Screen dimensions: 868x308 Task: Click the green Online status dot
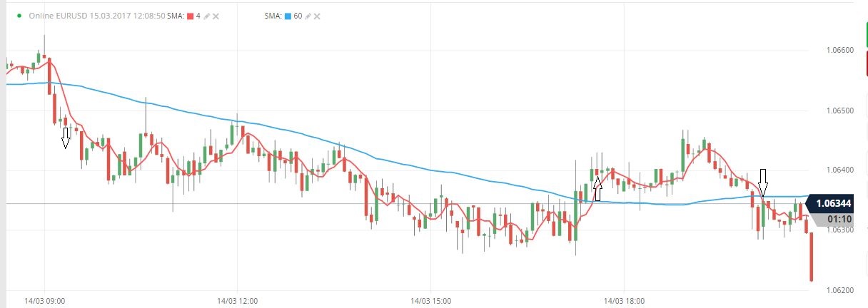tap(17, 15)
